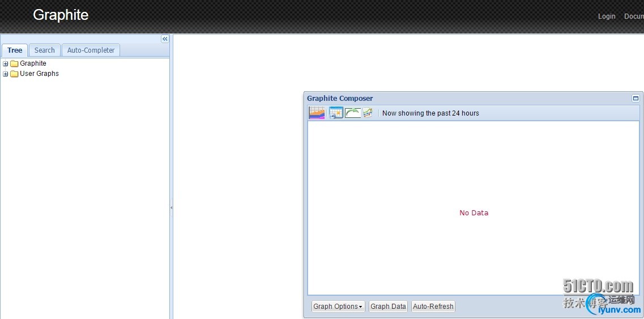
Task: Expand the Graphite tree node
Action: coord(5,63)
